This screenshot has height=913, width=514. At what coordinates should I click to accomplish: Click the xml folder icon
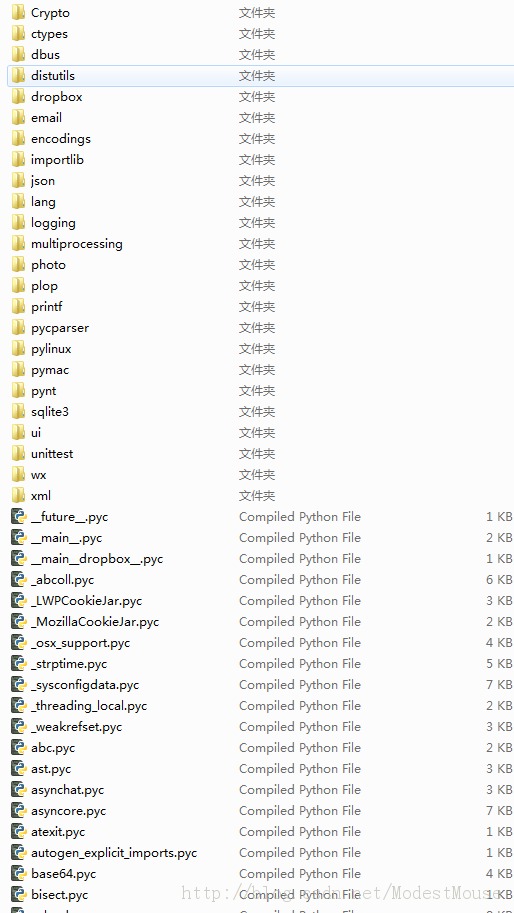pos(18,496)
